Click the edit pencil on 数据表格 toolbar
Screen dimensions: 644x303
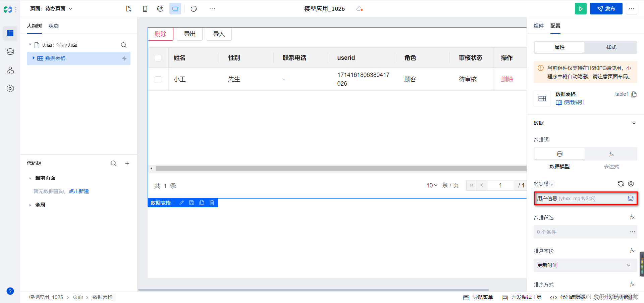tap(181, 203)
